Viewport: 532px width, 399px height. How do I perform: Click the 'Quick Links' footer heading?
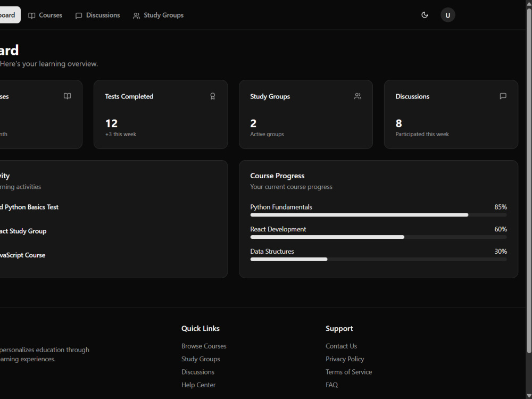pyautogui.click(x=200, y=328)
